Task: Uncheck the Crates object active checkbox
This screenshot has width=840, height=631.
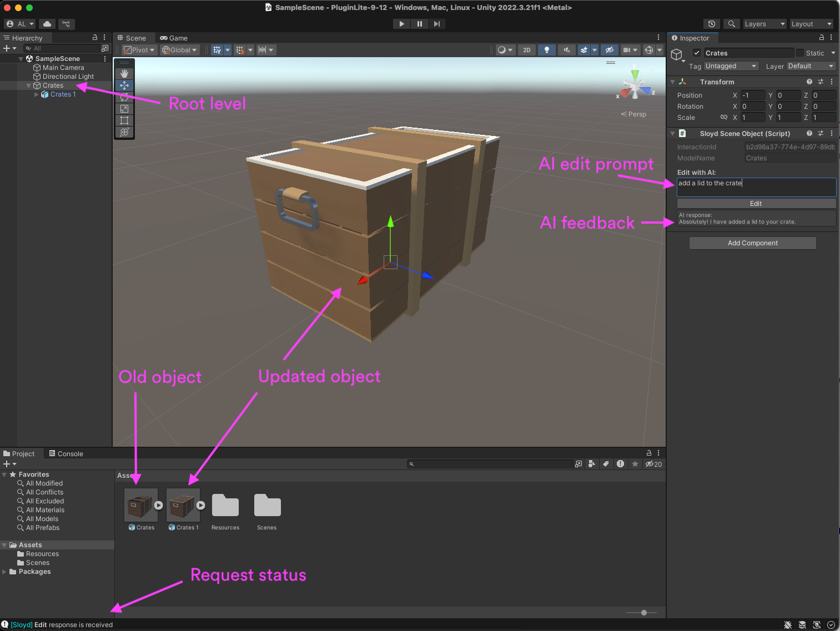Action: (x=697, y=53)
